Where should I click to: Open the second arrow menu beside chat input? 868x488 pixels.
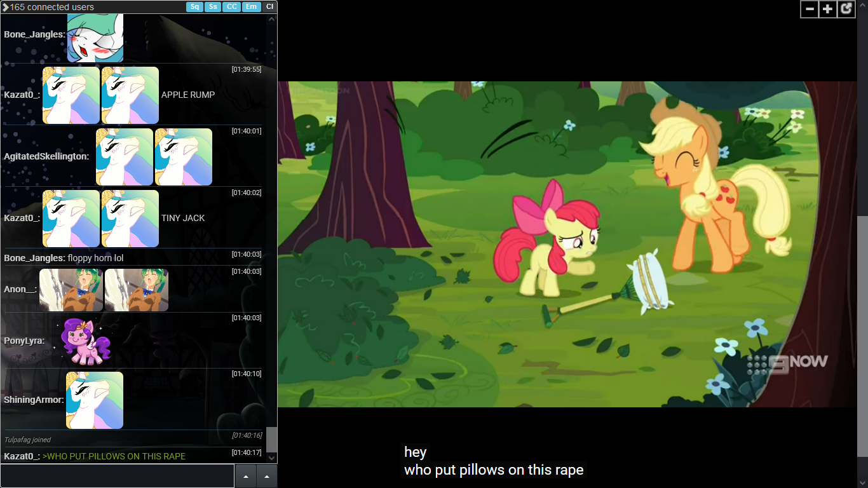pyautogui.click(x=266, y=476)
